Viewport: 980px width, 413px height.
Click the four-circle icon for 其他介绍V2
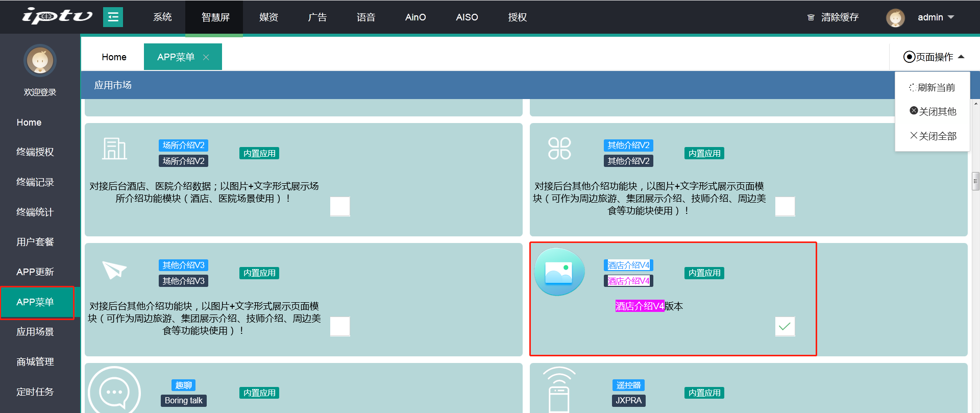(x=559, y=149)
